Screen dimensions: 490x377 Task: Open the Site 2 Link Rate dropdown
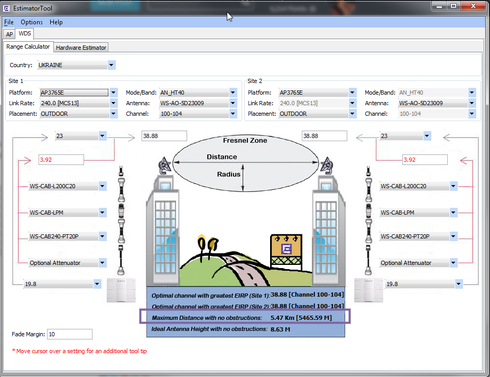pos(352,103)
